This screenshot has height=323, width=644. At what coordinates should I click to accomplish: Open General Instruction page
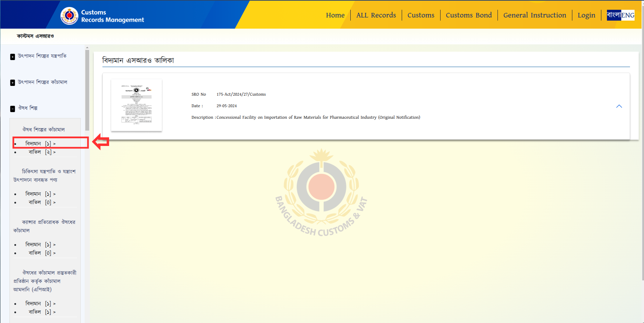pos(534,15)
